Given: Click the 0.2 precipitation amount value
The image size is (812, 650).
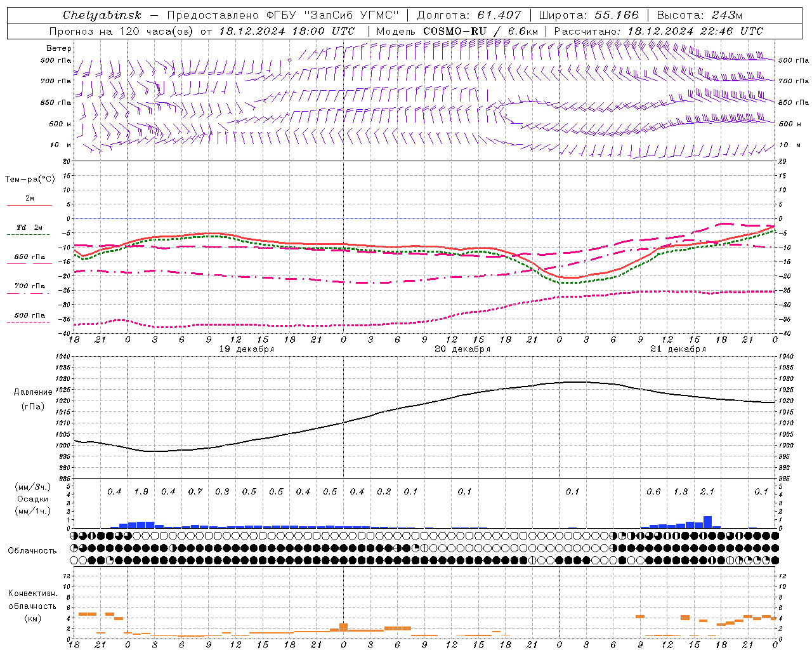Looking at the screenshot, I should click(384, 491).
